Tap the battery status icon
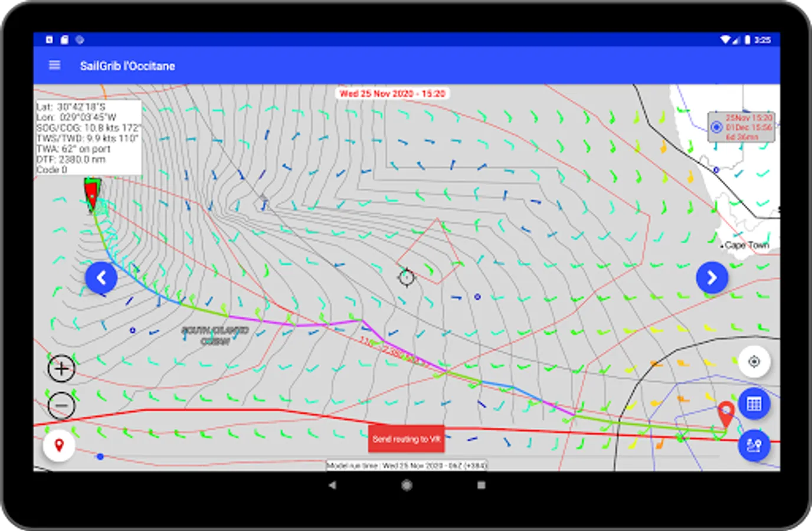The image size is (812, 531). pos(747,40)
